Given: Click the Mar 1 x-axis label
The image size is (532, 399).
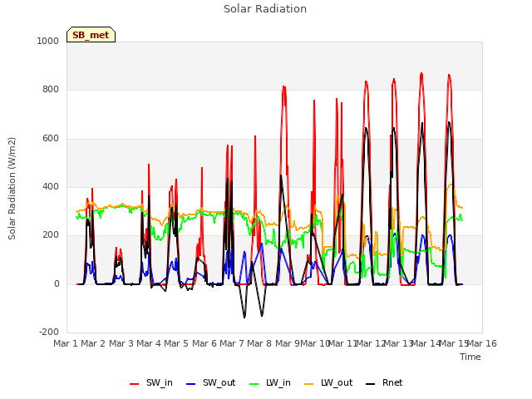Looking at the screenshot, I should pos(66,343).
